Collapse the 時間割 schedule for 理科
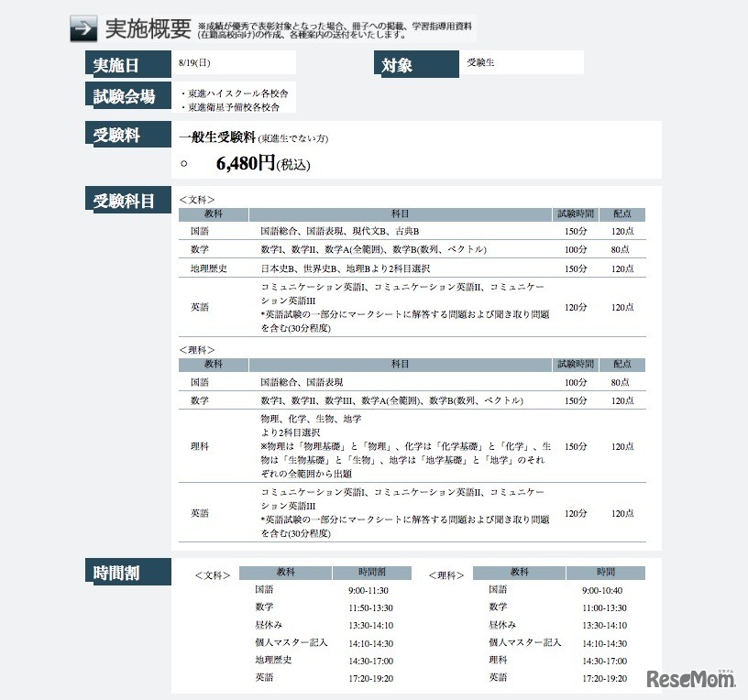 (x=446, y=575)
